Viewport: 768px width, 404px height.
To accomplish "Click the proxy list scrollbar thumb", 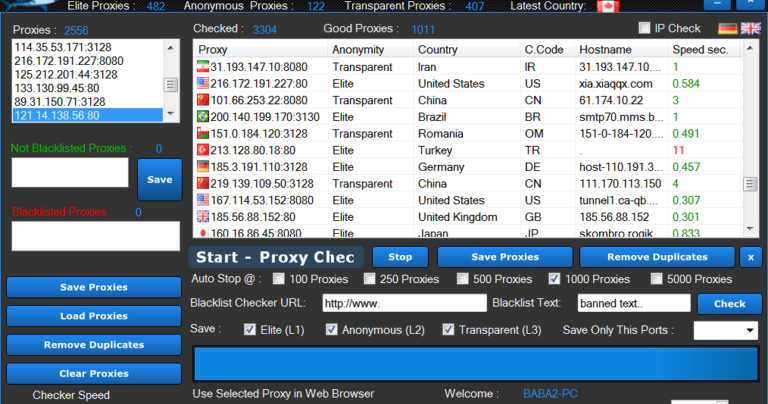I will pos(170,85).
